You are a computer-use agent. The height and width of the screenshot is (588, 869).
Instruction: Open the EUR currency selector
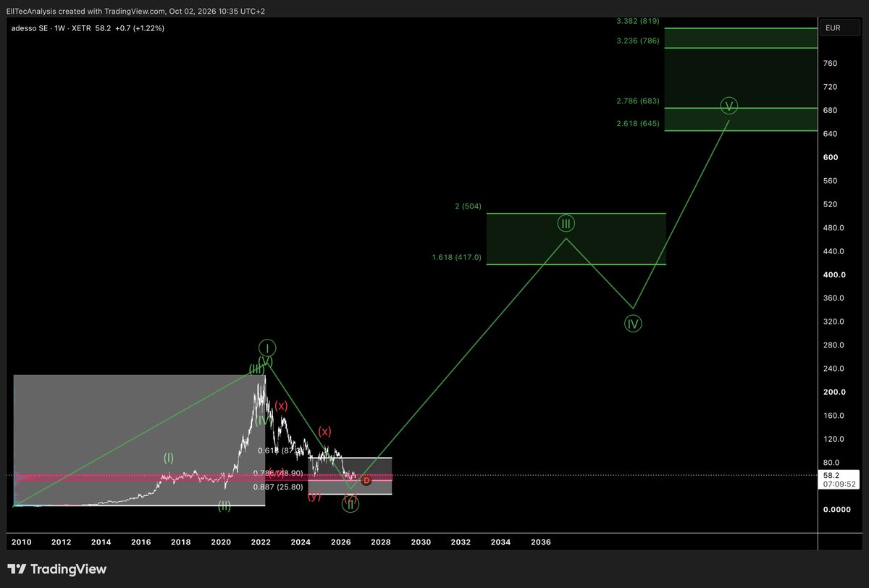[x=839, y=28]
